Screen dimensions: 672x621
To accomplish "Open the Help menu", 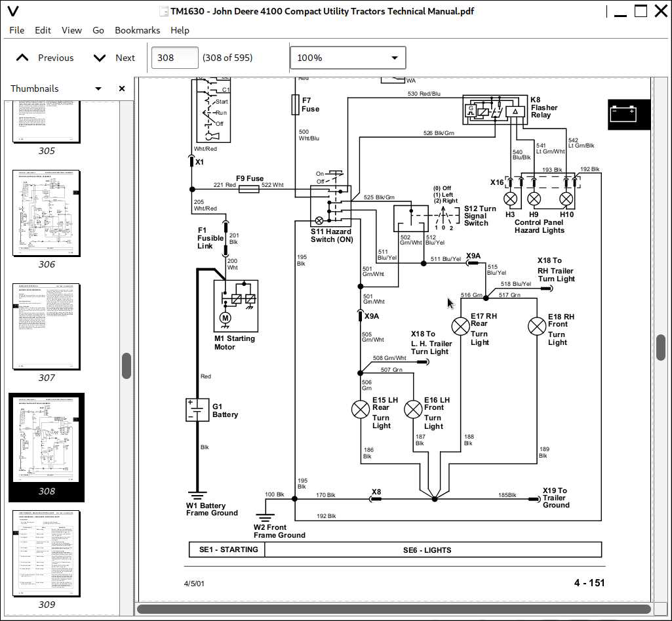I will [180, 30].
